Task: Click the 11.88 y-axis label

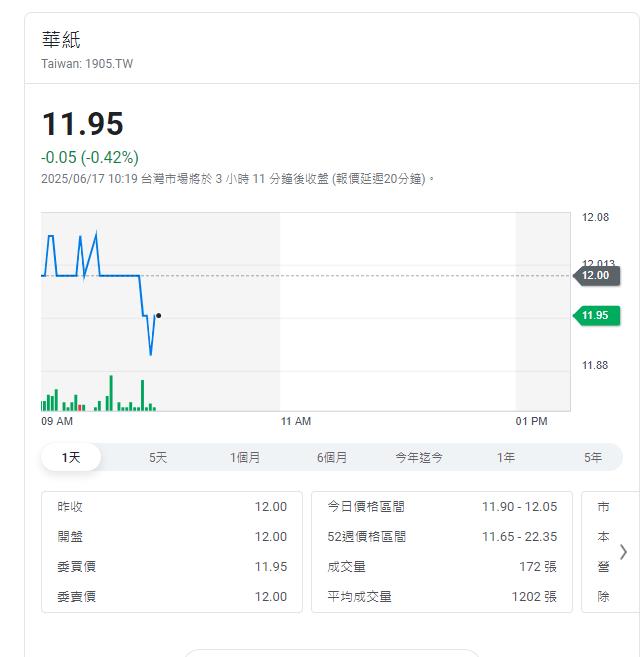Action: [595, 365]
